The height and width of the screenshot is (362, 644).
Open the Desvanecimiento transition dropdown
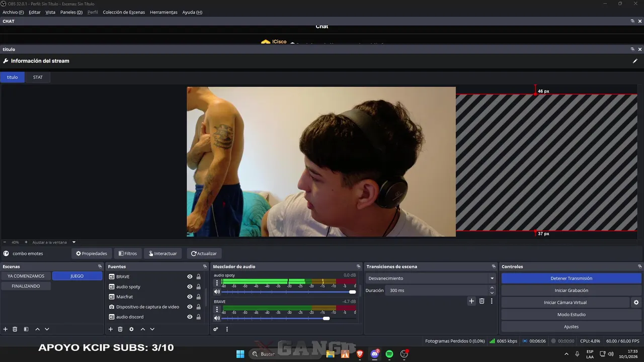tap(430, 279)
